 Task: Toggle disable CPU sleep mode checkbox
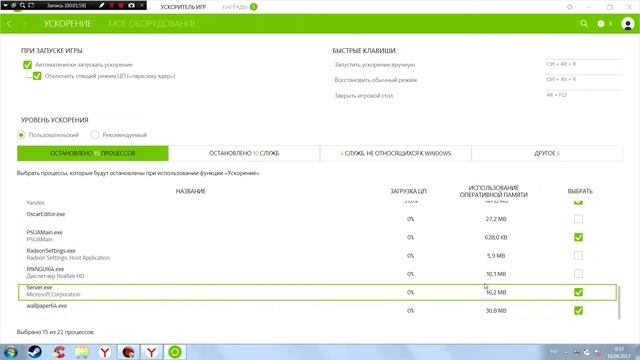pos(37,76)
